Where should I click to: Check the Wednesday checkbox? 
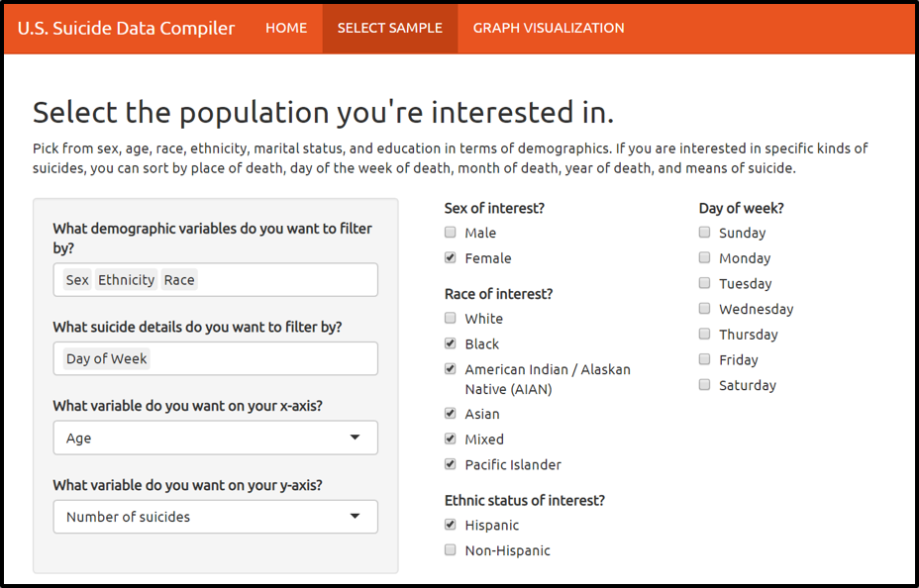click(x=705, y=309)
